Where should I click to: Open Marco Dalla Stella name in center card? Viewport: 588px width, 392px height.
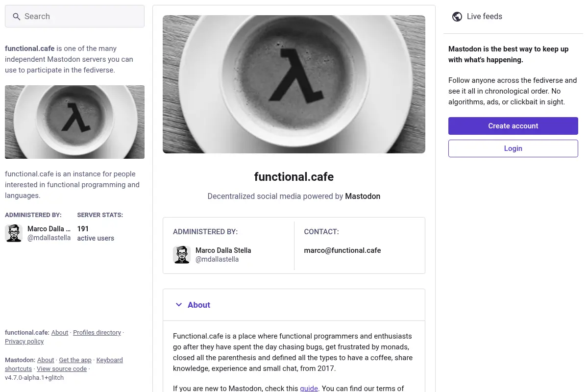point(223,250)
